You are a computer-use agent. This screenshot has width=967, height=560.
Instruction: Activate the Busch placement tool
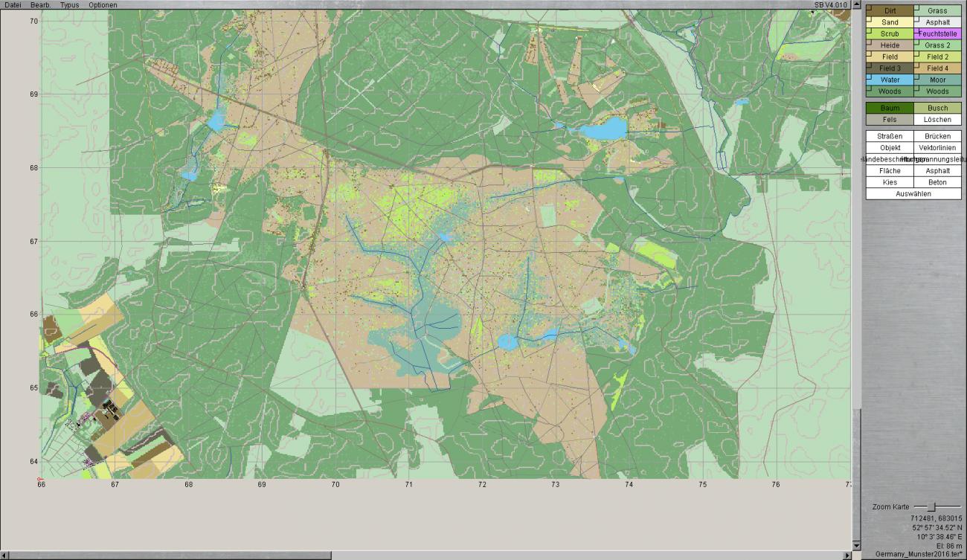pyautogui.click(x=937, y=108)
